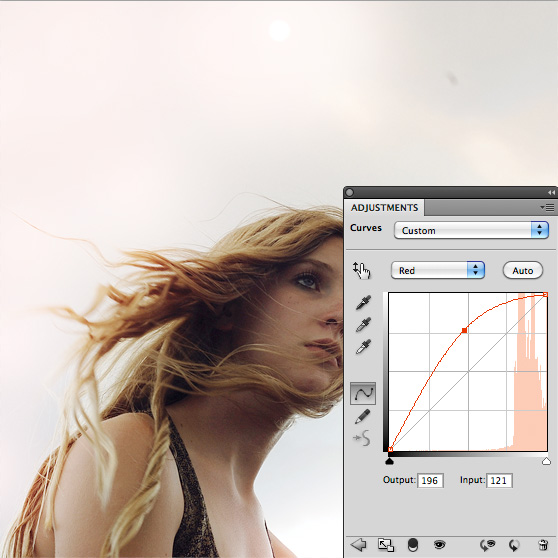
Task: Delete this adjustment layer with the trash icon
Action: (x=543, y=545)
